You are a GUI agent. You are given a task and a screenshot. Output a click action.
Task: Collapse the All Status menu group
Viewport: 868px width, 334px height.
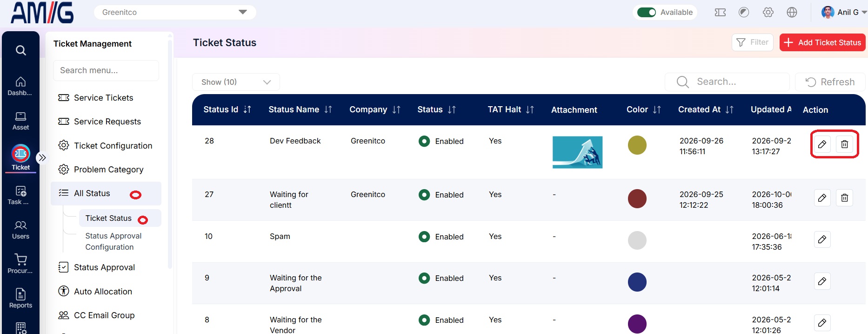click(x=106, y=193)
